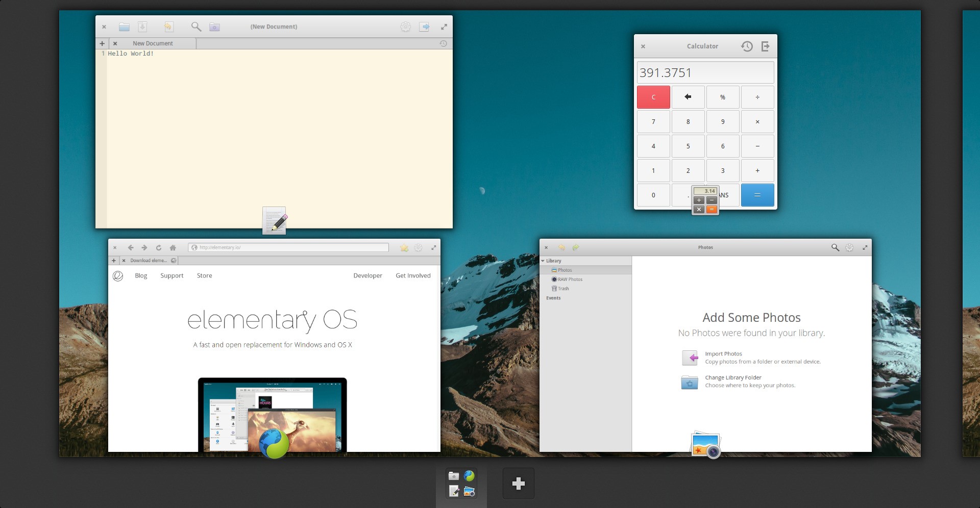980x508 pixels.
Task: Open search in Photos toolbar
Action: tap(835, 248)
